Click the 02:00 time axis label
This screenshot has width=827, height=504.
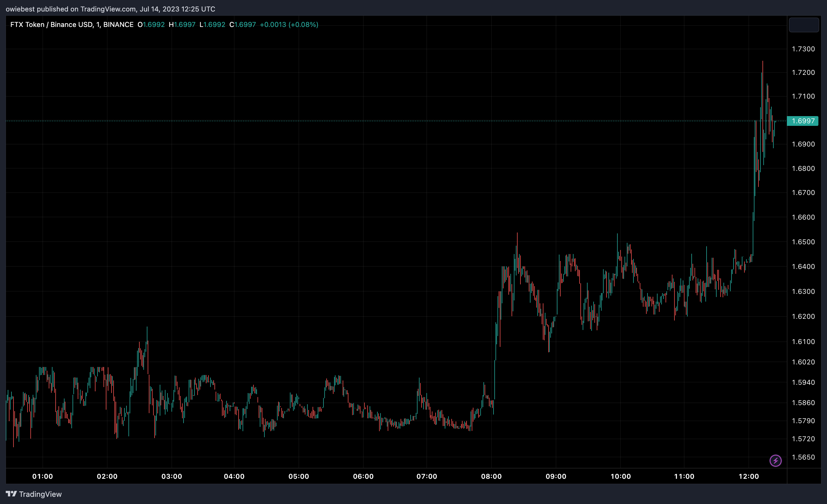[x=107, y=476]
